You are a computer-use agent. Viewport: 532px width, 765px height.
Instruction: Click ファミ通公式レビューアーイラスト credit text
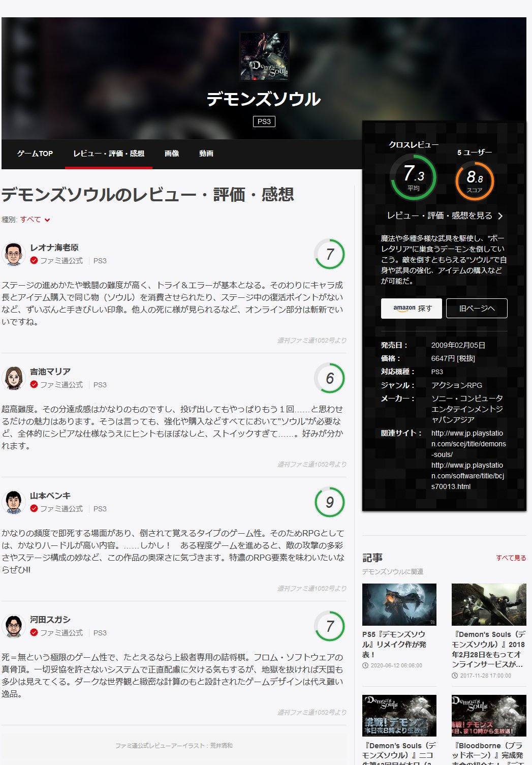[x=174, y=746]
